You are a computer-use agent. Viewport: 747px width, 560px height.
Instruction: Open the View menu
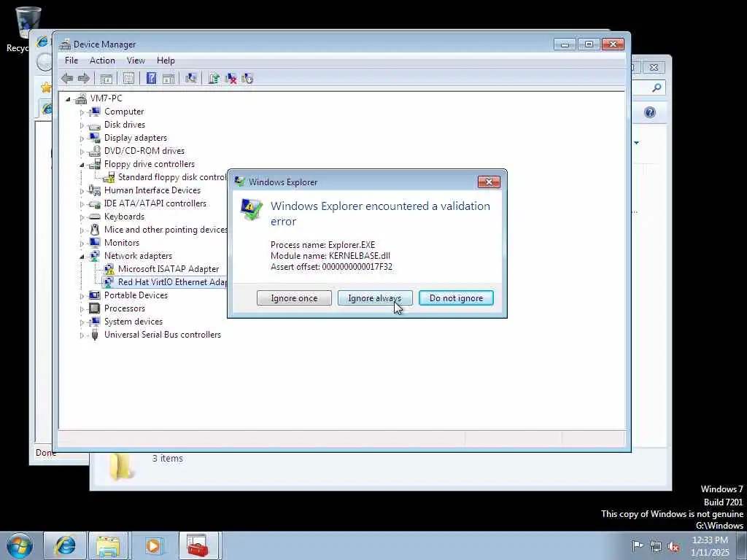[x=136, y=61]
